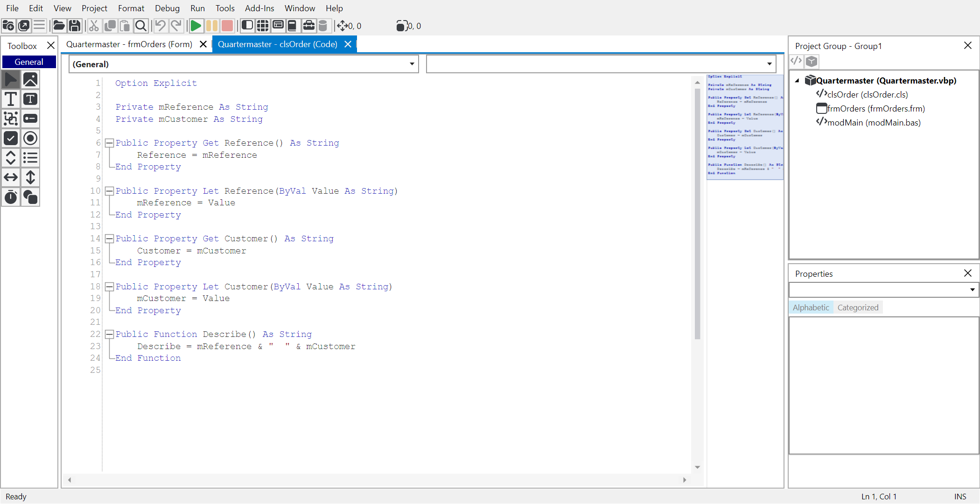Click the View Code icon in Project panel
980x504 pixels.
(796, 61)
